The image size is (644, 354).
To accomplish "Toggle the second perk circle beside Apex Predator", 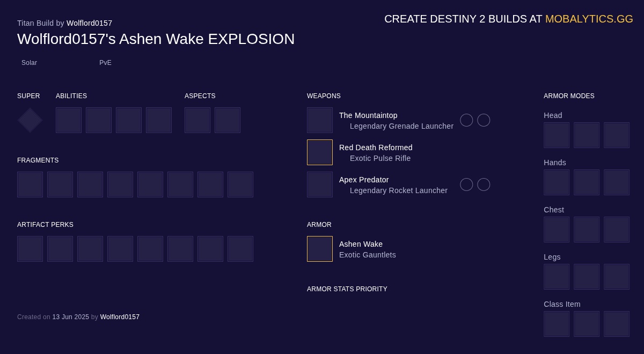I will pos(484,185).
